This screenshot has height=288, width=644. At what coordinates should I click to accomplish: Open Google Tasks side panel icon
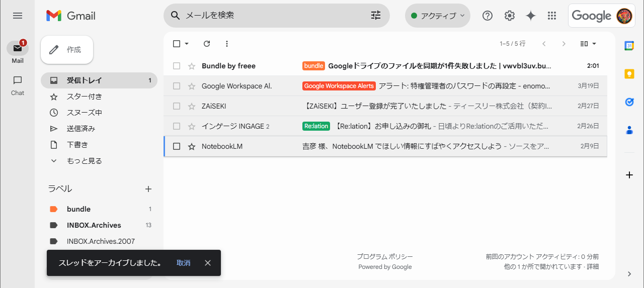pos(629,102)
